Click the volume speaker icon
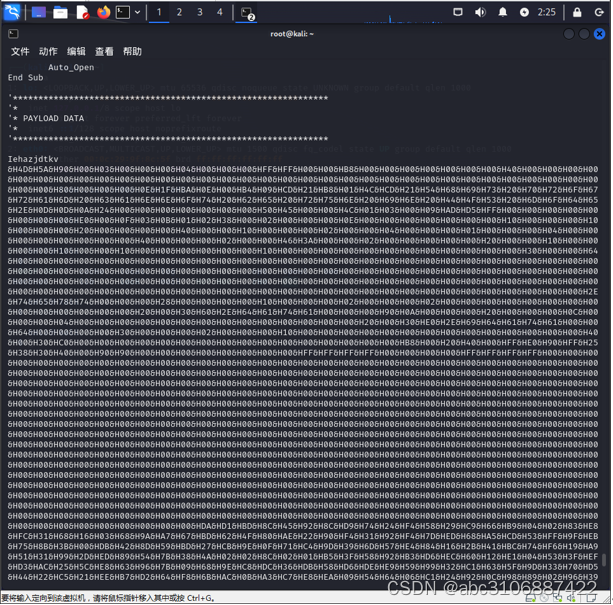 pos(480,12)
